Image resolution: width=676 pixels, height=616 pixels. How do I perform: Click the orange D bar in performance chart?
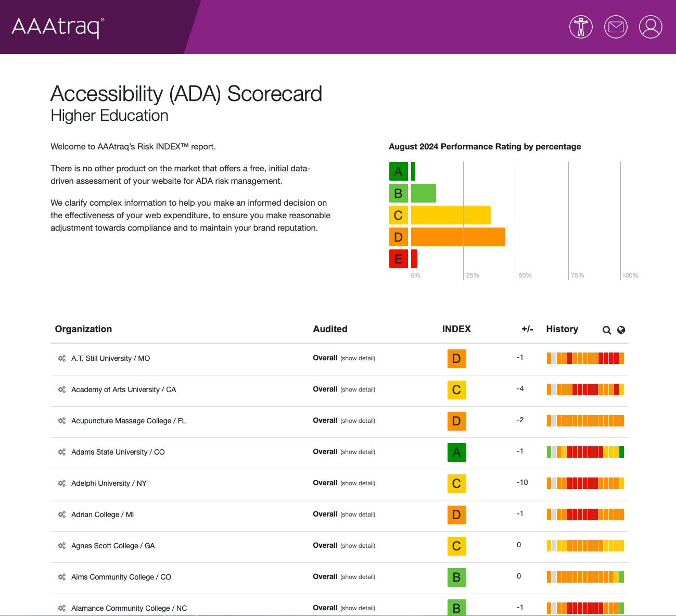pos(458,237)
